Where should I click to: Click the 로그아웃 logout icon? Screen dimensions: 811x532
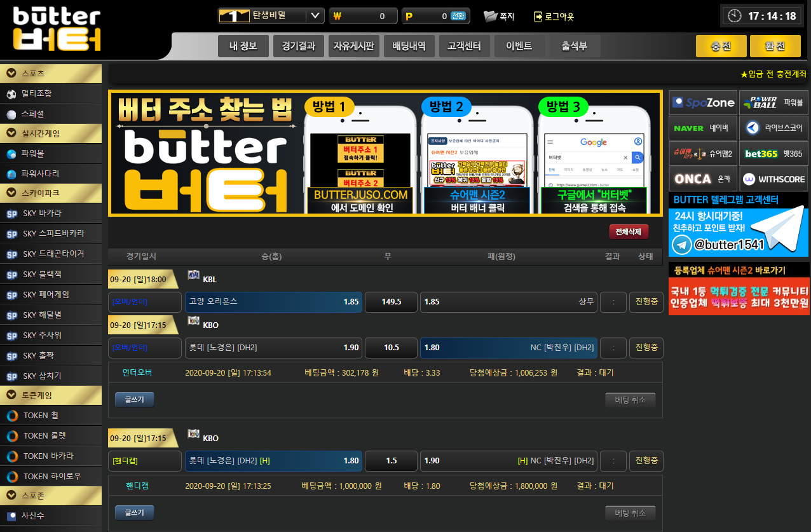538,17
